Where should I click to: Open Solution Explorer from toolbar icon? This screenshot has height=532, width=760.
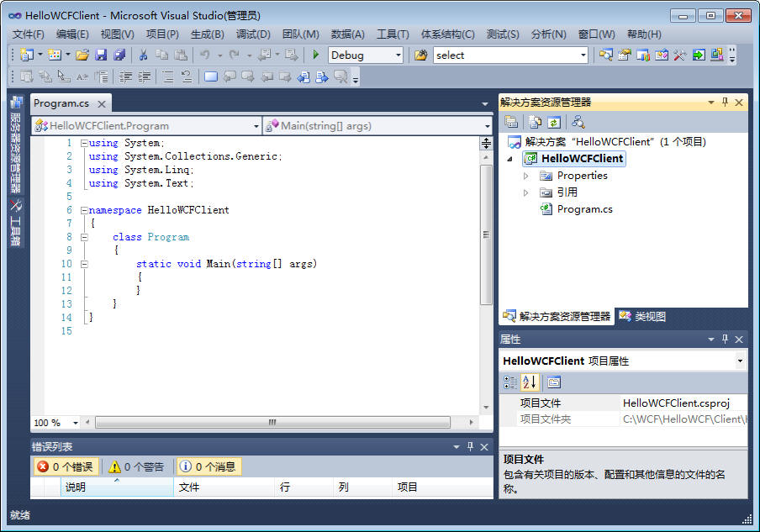coord(606,55)
